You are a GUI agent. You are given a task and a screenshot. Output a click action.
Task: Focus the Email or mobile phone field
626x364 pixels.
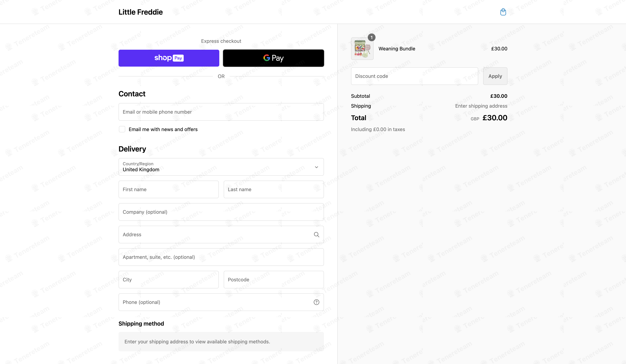coord(221,112)
